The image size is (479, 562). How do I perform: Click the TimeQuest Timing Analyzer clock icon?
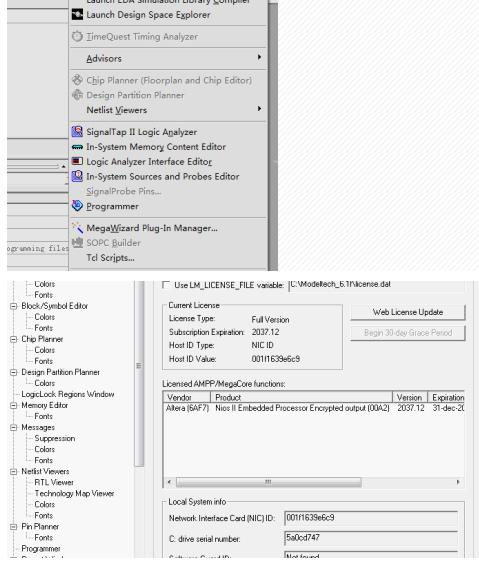(77, 36)
